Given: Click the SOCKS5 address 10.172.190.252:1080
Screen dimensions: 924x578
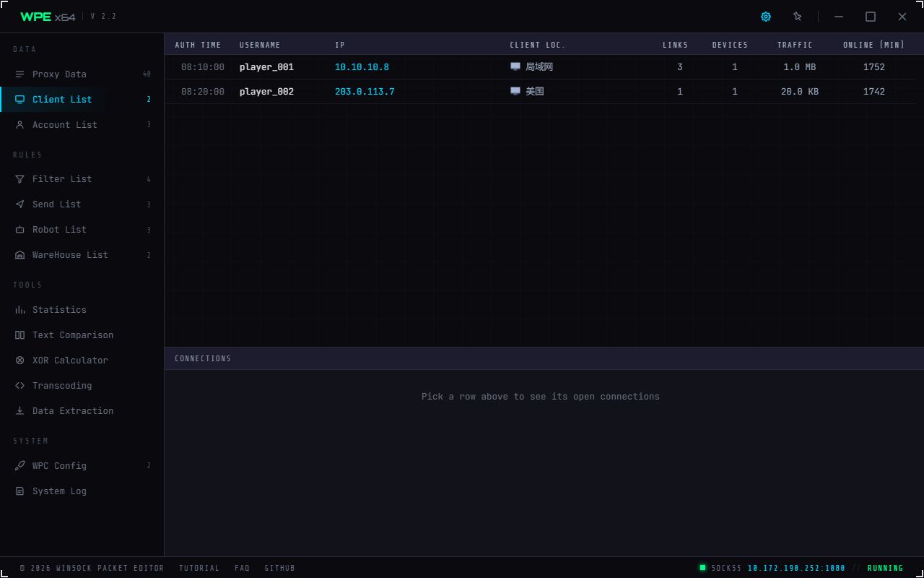Looking at the screenshot, I should 796,568.
